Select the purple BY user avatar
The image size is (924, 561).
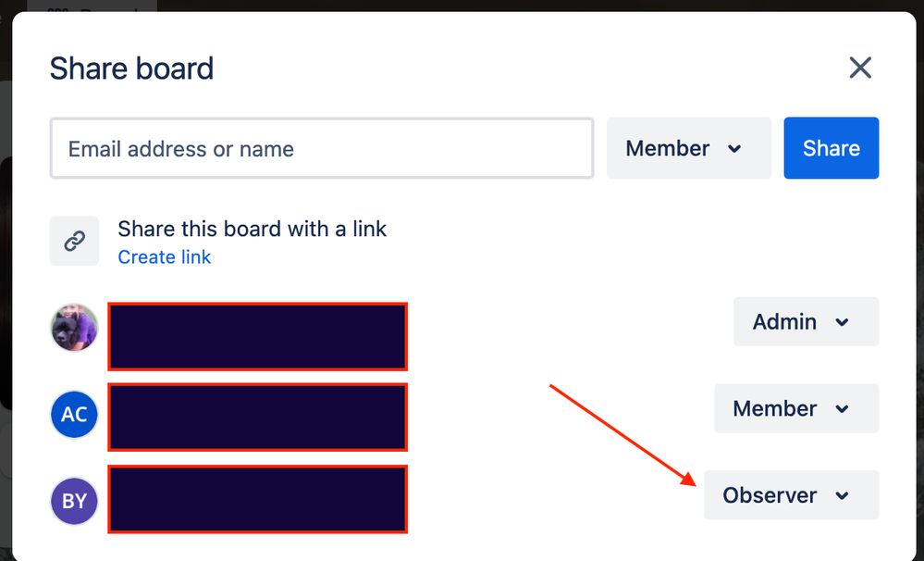click(74, 501)
